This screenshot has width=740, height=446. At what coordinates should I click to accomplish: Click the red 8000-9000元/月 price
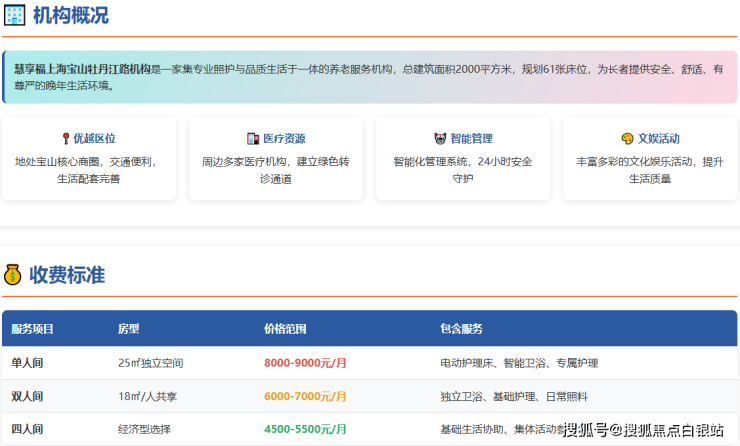point(305,363)
